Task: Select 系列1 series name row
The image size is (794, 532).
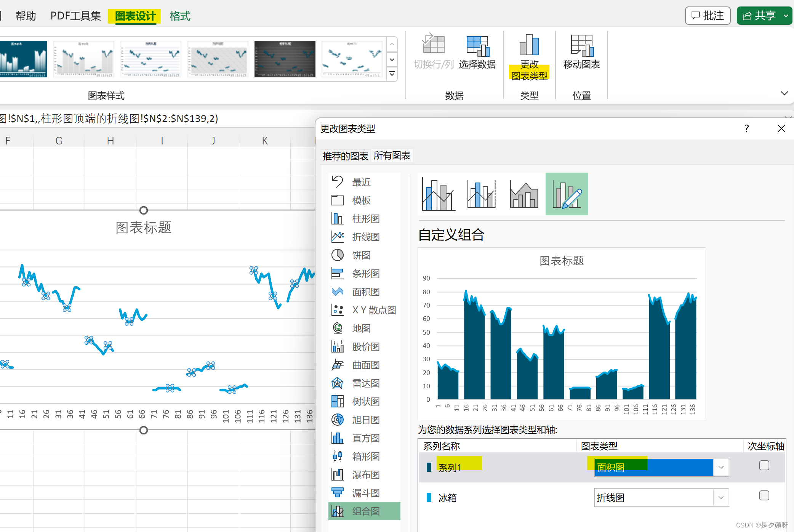Action: point(602,468)
